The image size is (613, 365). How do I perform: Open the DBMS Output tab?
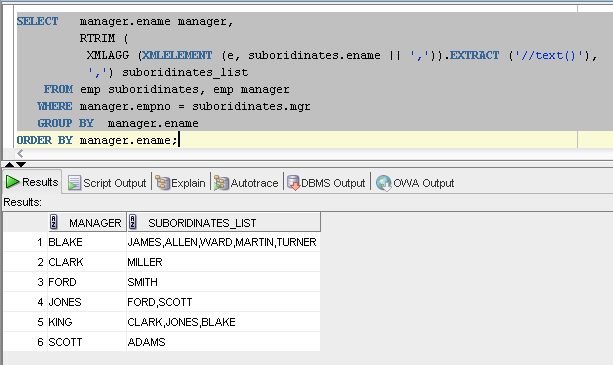[326, 183]
